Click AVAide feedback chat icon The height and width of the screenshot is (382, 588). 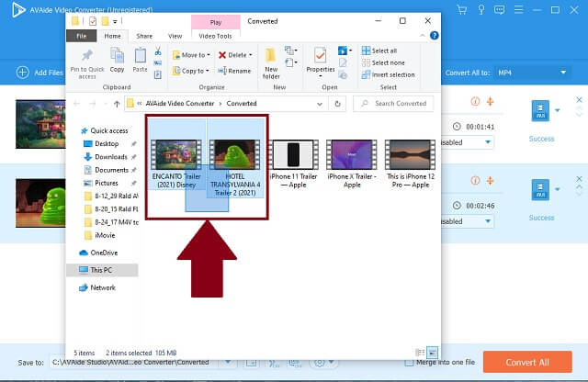point(499,10)
